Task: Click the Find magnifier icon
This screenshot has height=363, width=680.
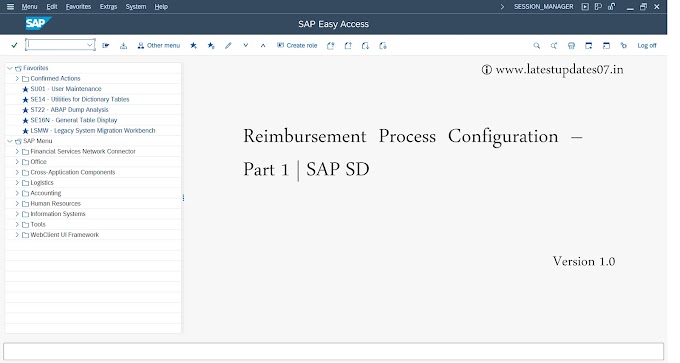Action: [536, 46]
